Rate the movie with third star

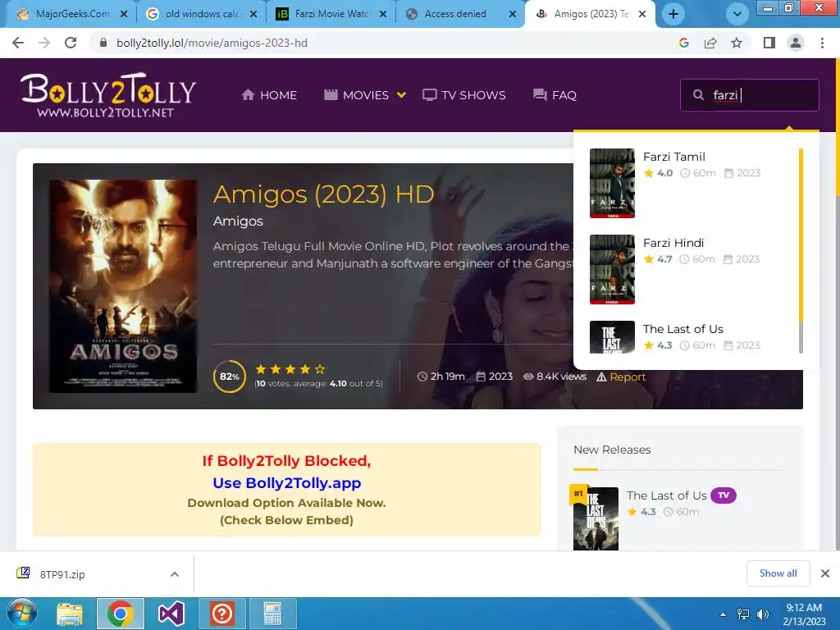290,369
